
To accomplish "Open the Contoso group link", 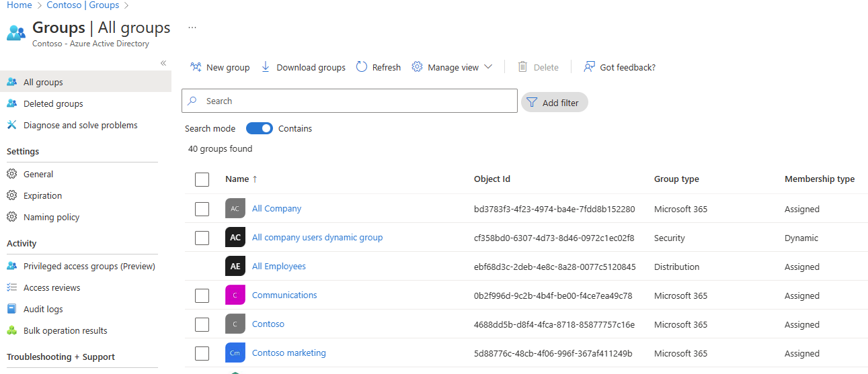I will [268, 324].
